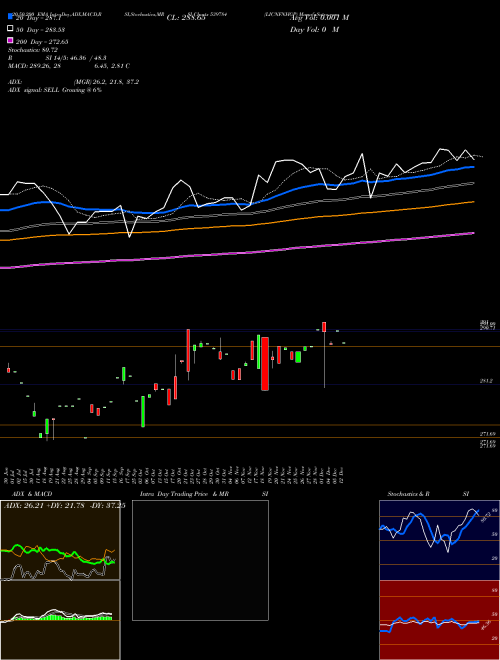Click the blue 20 Day legend swatch

[x=10, y=16]
